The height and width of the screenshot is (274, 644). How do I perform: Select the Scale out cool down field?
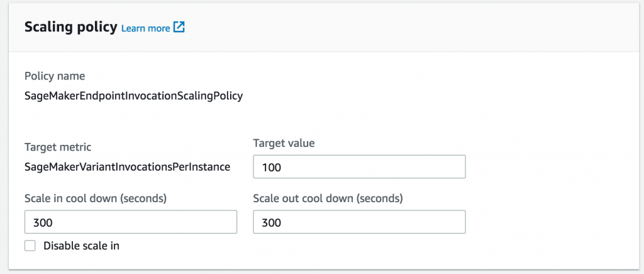(x=358, y=222)
